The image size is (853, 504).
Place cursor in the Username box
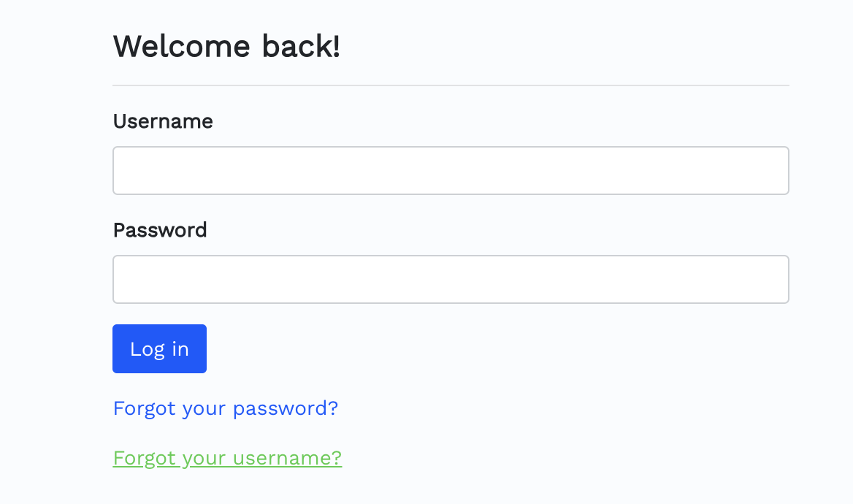[x=451, y=171]
